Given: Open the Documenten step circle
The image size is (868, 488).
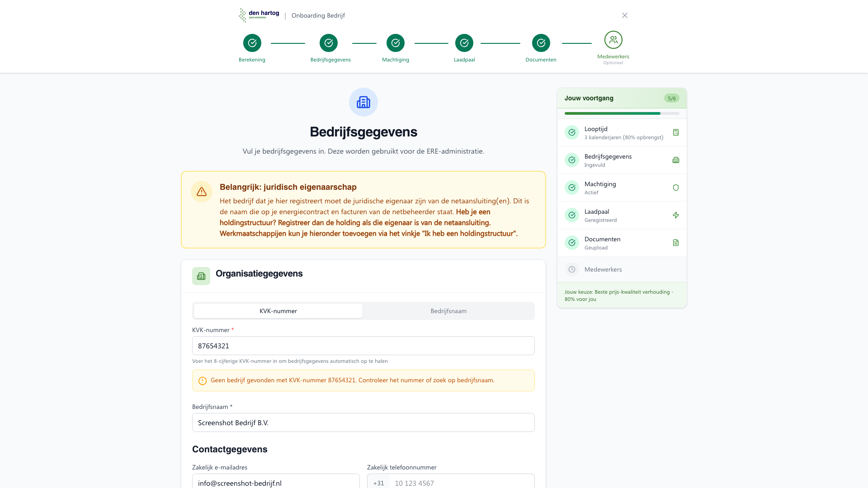Looking at the screenshot, I should click(x=541, y=43).
